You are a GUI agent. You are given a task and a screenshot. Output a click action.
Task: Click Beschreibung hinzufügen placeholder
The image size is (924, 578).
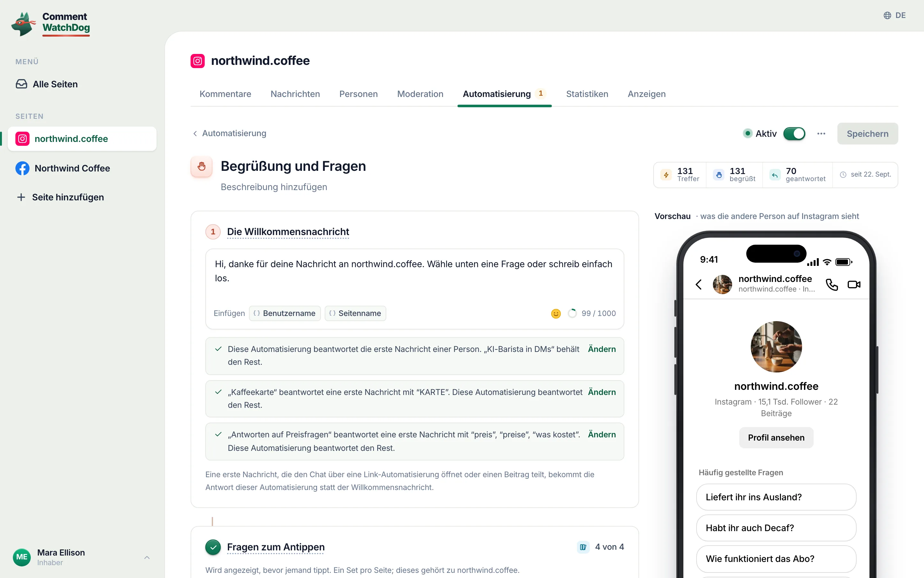(x=274, y=187)
